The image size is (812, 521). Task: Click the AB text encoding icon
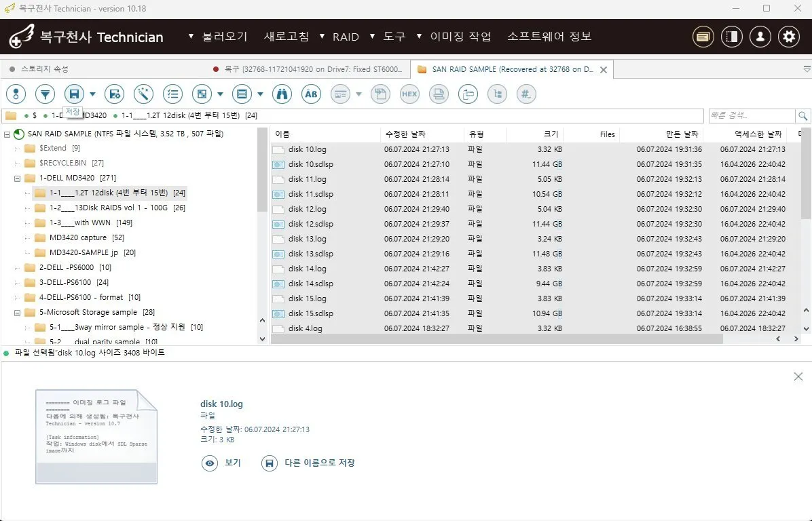tap(311, 94)
